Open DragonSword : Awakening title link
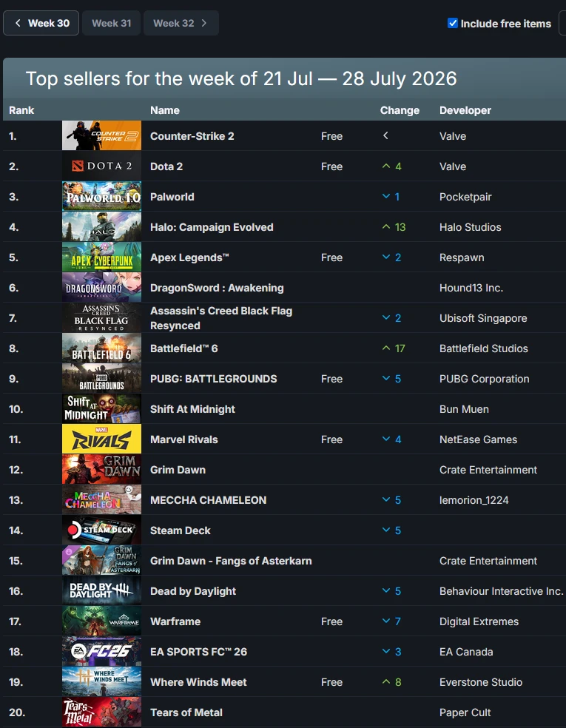The image size is (566, 728). point(217,288)
